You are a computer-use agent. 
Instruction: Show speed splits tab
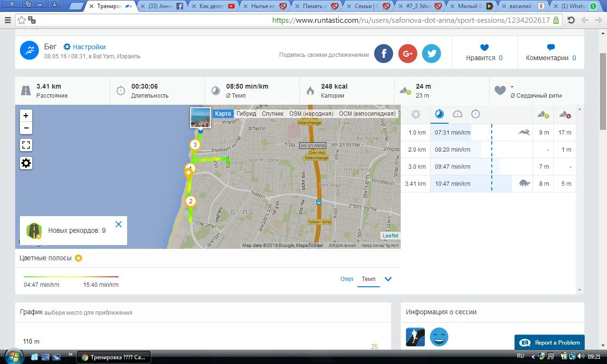(458, 114)
